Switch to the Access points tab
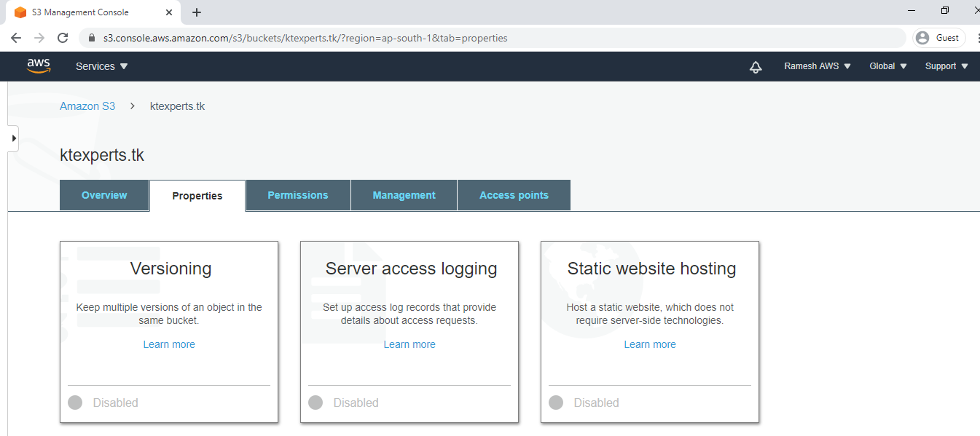This screenshot has width=980, height=436. coord(514,195)
